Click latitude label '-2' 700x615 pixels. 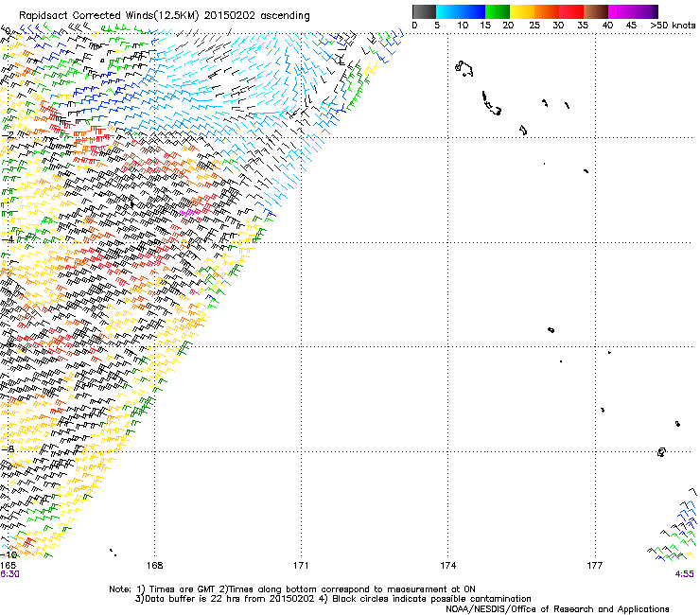(8, 134)
